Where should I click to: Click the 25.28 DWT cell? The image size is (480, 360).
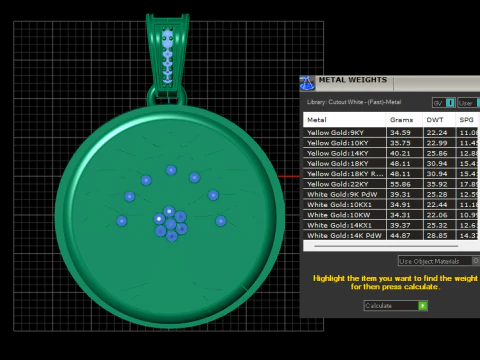click(439, 194)
